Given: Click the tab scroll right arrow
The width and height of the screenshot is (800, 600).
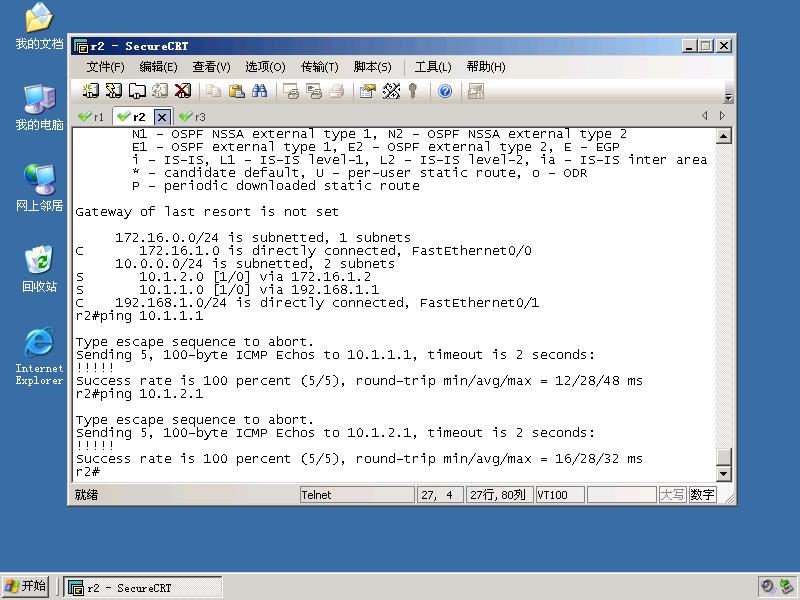Looking at the screenshot, I should click(722, 116).
